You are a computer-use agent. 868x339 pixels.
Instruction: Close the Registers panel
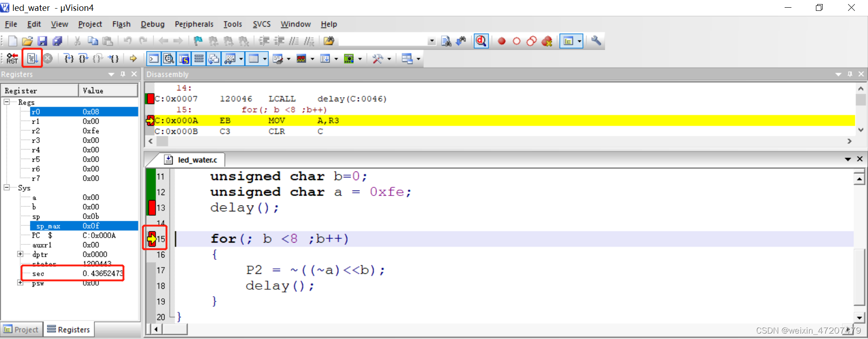(134, 74)
